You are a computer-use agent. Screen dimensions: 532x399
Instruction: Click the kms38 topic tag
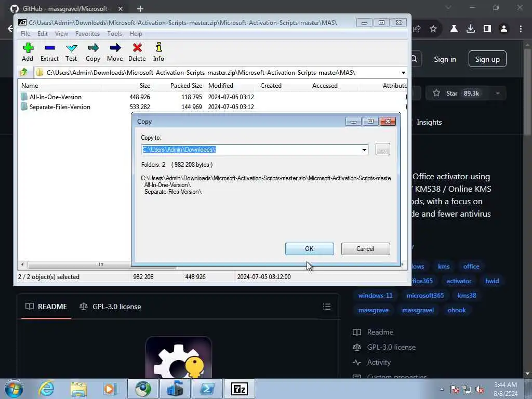467,296
